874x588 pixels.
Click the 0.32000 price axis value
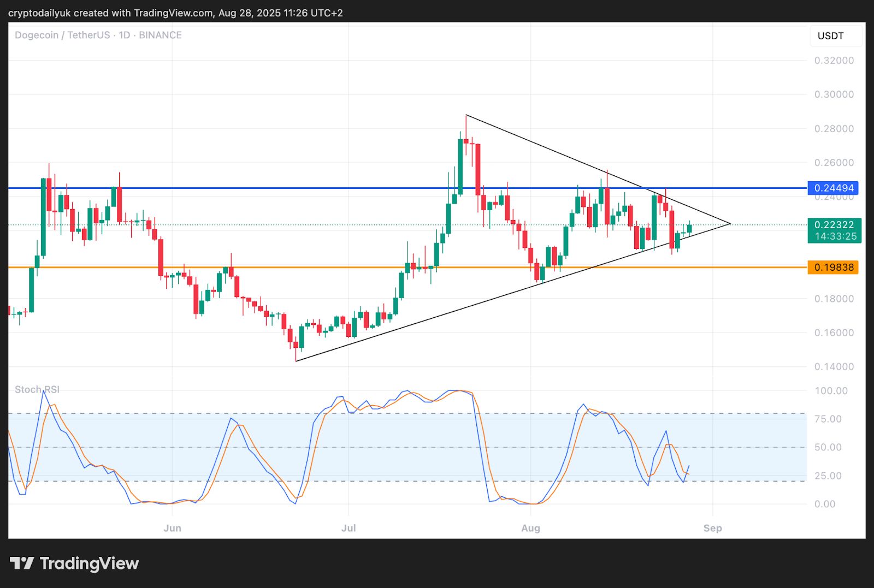point(834,61)
